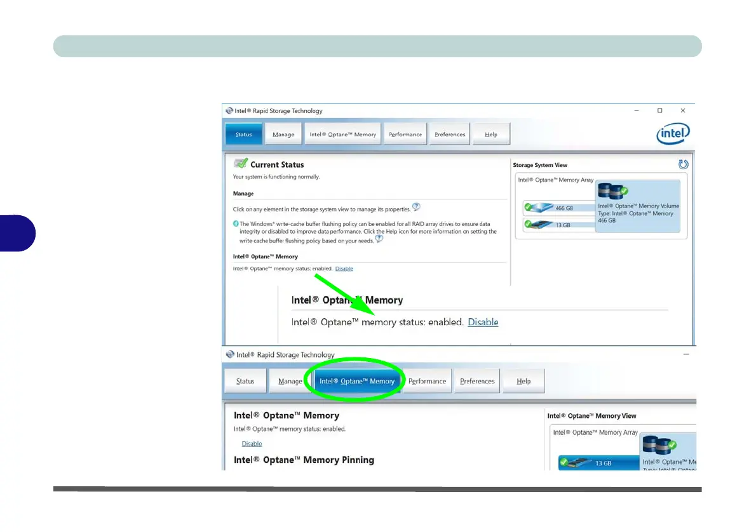
Task: Open the Performance tab in top window
Action: (405, 134)
